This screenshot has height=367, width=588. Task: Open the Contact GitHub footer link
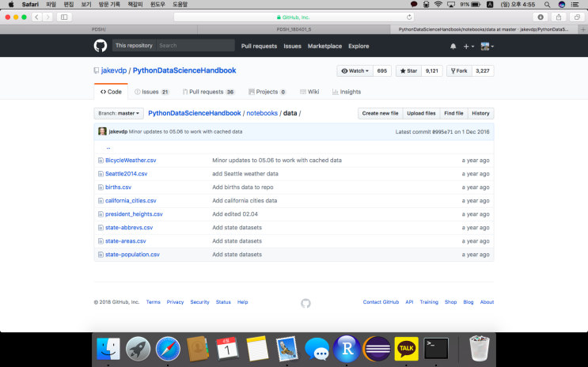381,302
